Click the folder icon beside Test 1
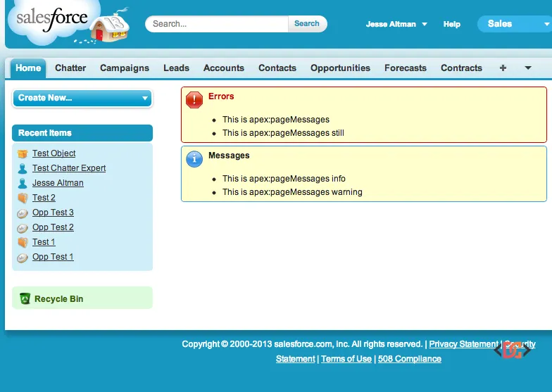Screen dimensions: 552x392 coord(23,242)
